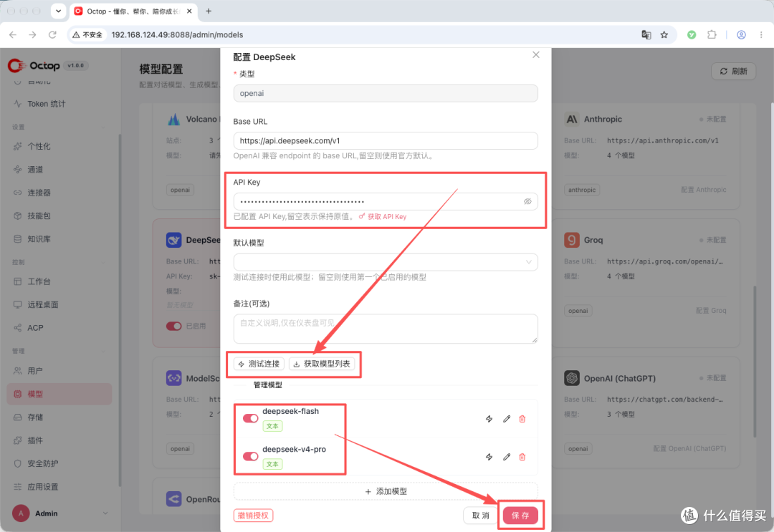This screenshot has width=774, height=532.
Task: Click the 类型 openai field
Action: click(386, 93)
